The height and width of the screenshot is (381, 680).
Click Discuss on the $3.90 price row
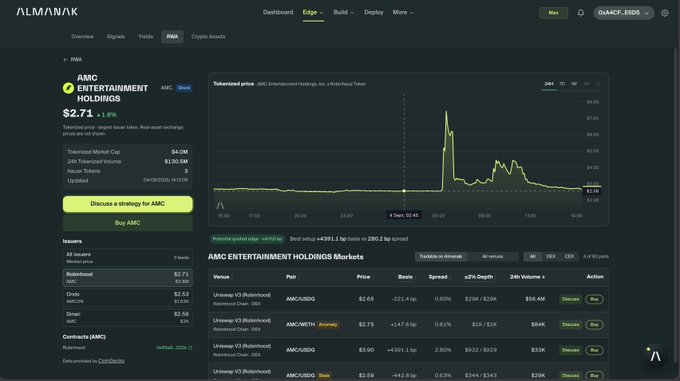pos(570,350)
